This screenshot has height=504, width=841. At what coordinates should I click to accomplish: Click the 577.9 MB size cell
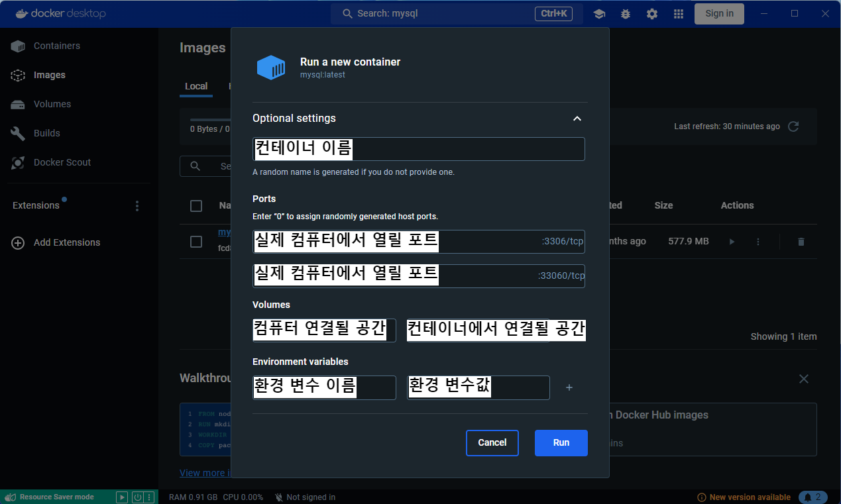(689, 242)
